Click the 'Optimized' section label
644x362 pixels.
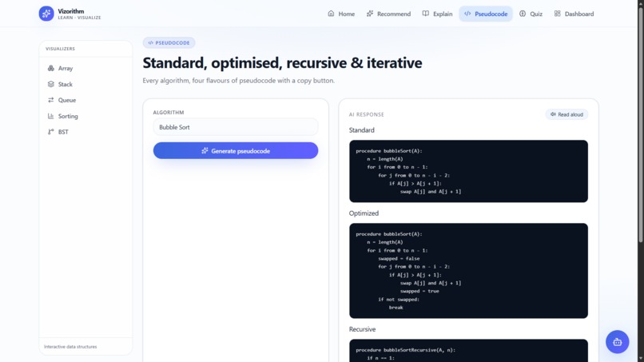(x=364, y=213)
